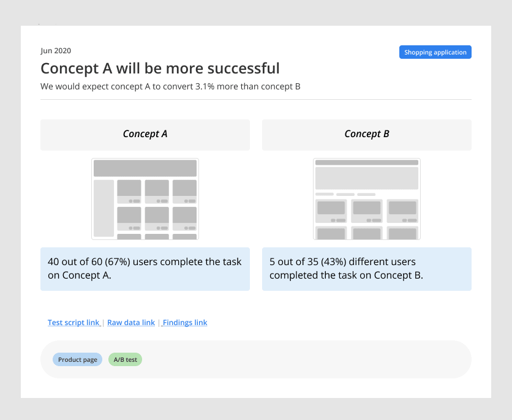The height and width of the screenshot is (420, 512).
Task: Follow the Findings link
Action: click(x=185, y=323)
